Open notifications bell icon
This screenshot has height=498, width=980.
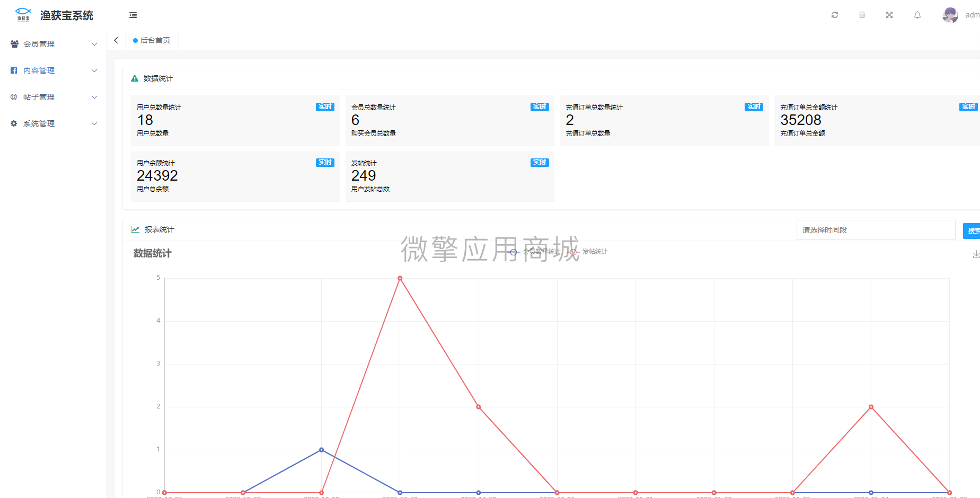pyautogui.click(x=917, y=15)
